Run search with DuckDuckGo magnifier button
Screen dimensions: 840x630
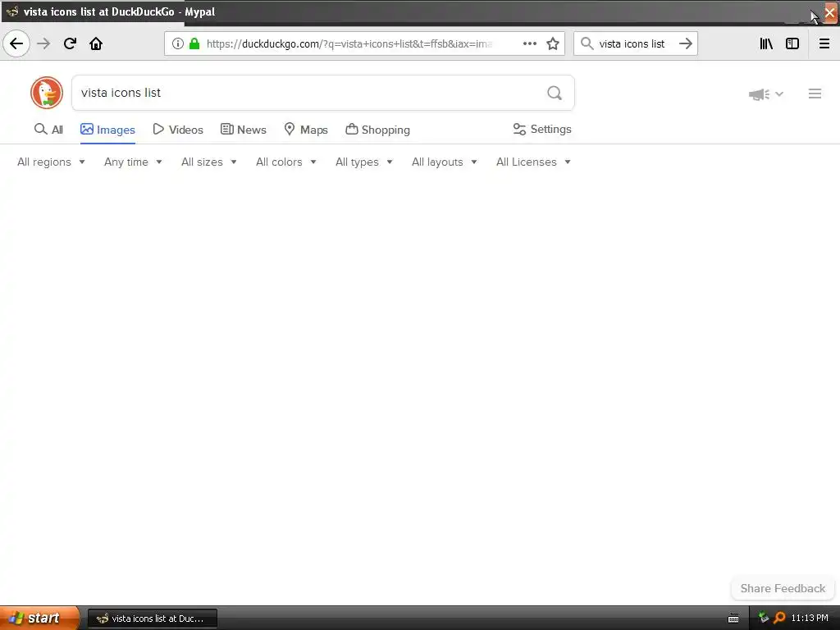coord(555,94)
